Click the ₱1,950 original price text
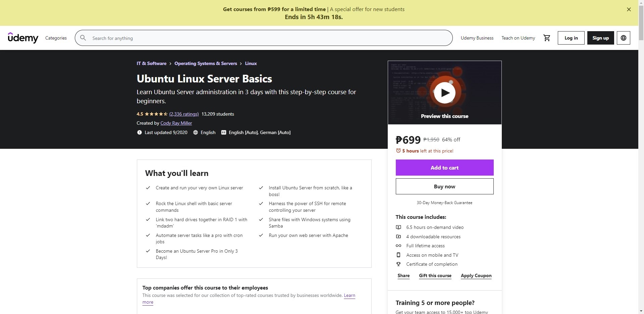 coord(431,139)
